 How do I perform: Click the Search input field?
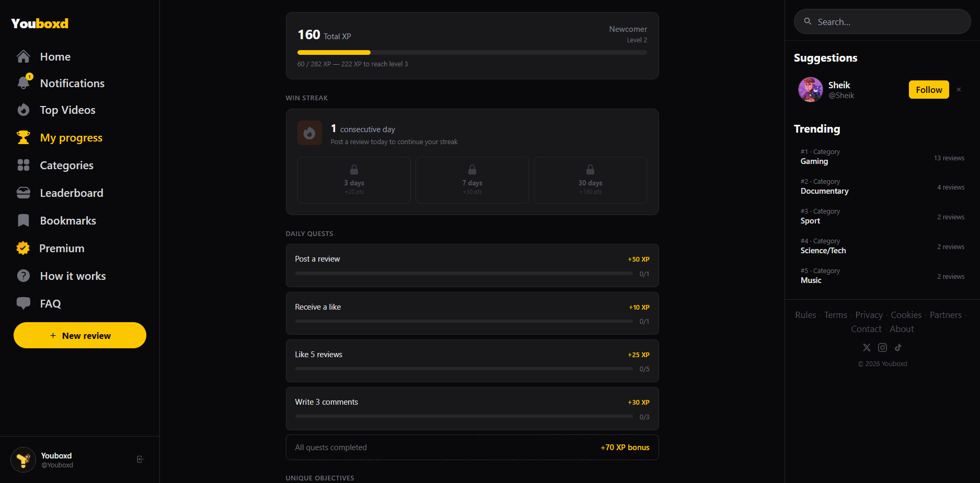pyautogui.click(x=882, y=21)
